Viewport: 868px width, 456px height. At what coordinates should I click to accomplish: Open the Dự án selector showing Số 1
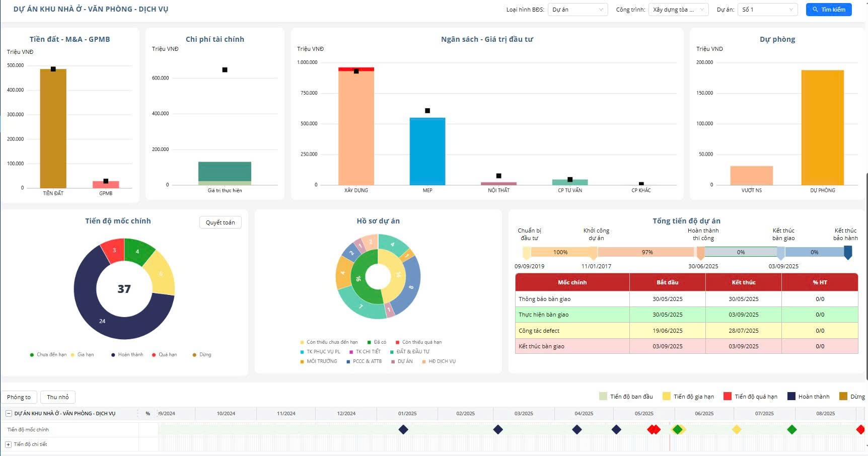click(x=767, y=10)
